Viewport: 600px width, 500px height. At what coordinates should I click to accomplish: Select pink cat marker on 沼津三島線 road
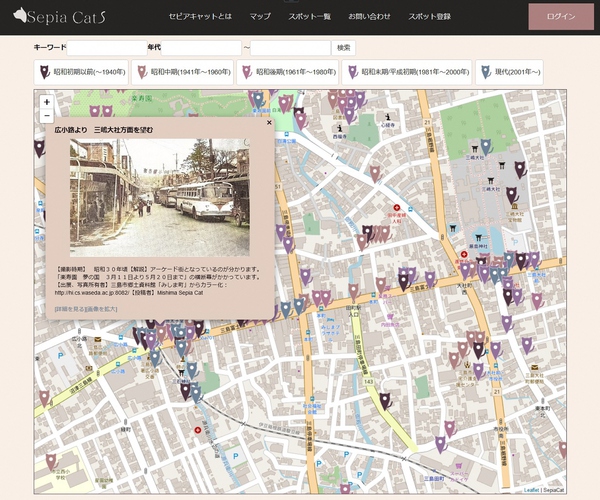coord(44,398)
